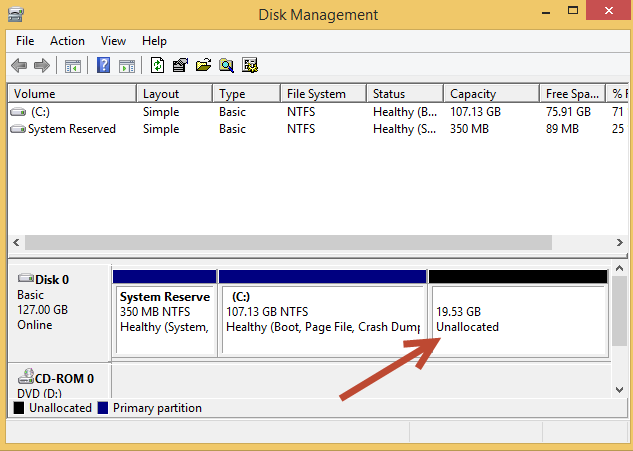Click the green Refresh toolbar icon
Image resolution: width=633 pixels, height=451 pixels.
coord(157,66)
